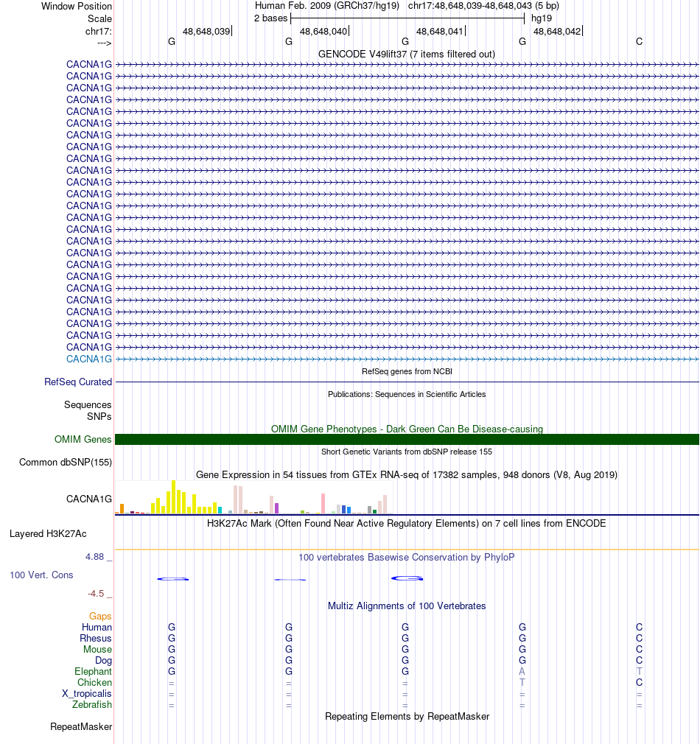Click the 100 Vert. Cons track label

(42, 575)
